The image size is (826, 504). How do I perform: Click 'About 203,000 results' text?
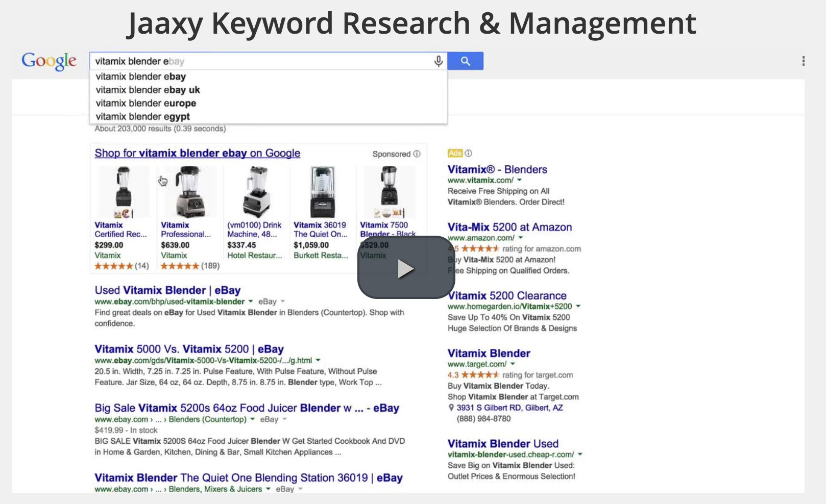160,129
